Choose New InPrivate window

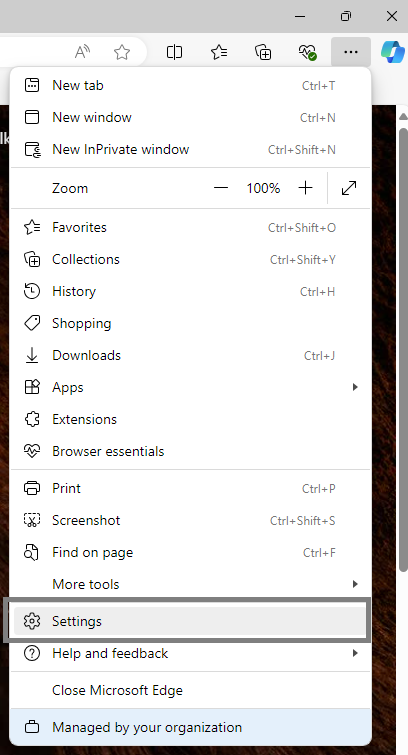(191, 149)
